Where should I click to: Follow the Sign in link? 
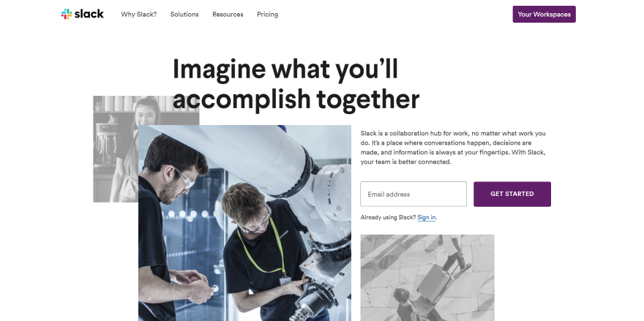point(427,218)
